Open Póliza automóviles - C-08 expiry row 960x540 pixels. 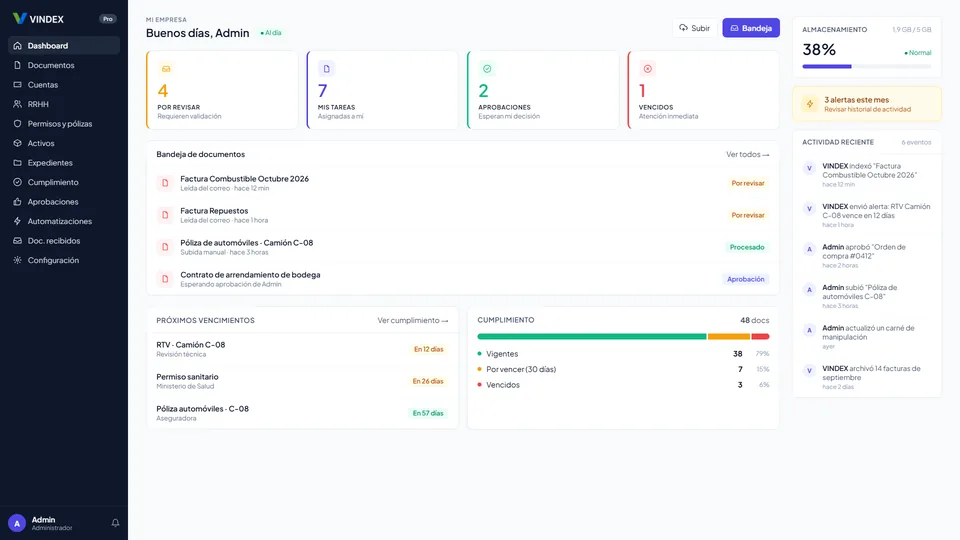pos(302,413)
